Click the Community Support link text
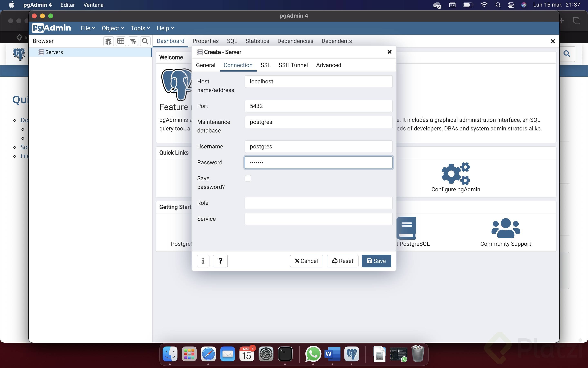The image size is (588, 368). 506,244
